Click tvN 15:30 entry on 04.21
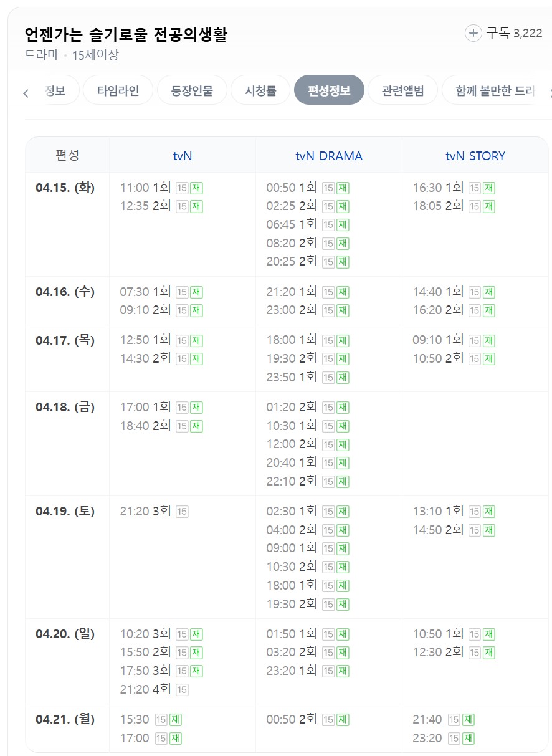 [x=151, y=719]
